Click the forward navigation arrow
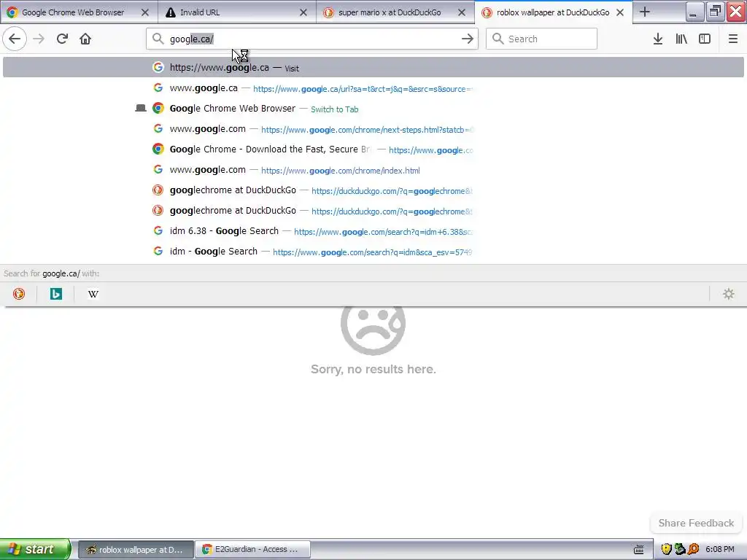This screenshot has height=560, width=747. [x=39, y=39]
